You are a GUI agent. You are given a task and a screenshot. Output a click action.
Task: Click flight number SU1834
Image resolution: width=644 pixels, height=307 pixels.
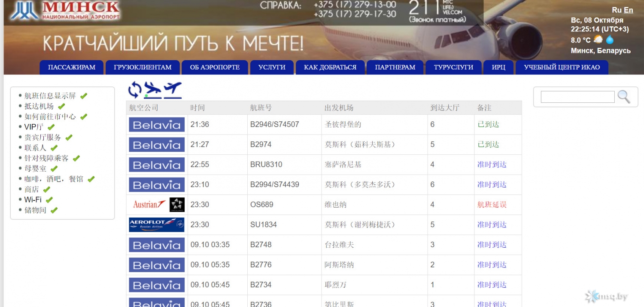tap(264, 225)
